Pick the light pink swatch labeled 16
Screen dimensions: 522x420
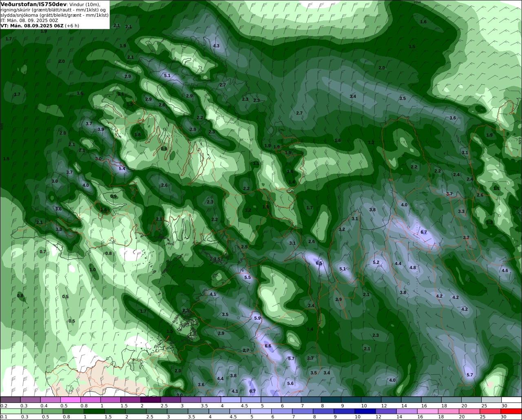click(x=428, y=411)
